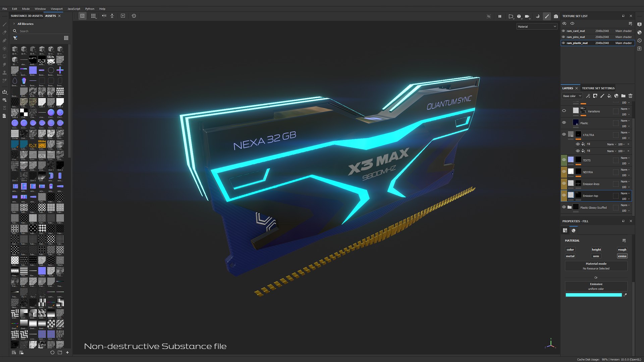Open the Viewport menu
The image size is (644, 362).
[57, 9]
